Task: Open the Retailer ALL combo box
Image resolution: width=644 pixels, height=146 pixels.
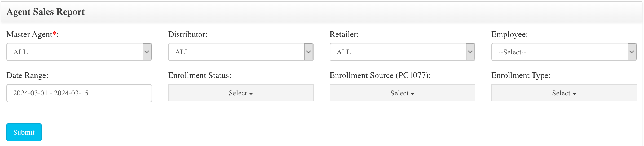Action: click(403, 52)
